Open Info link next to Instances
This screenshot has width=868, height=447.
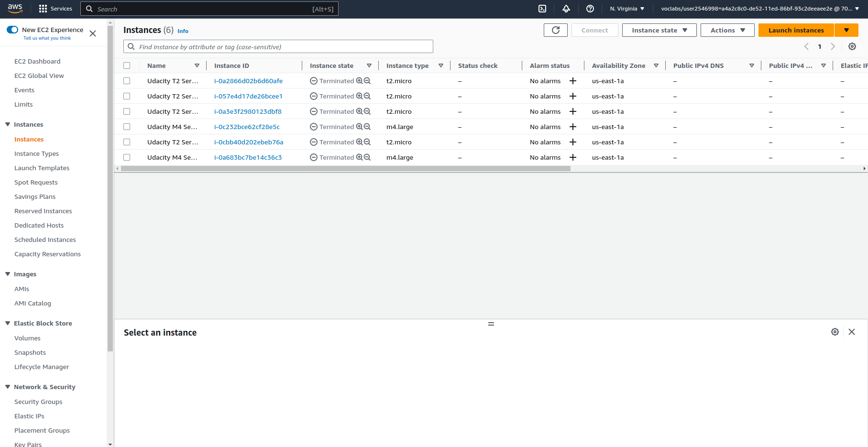[183, 31]
